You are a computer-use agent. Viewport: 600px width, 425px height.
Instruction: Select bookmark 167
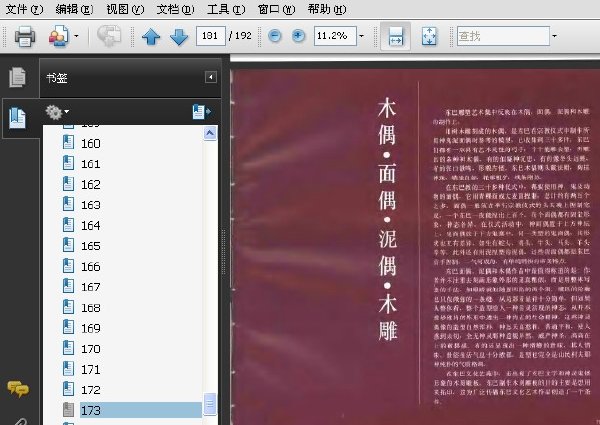(91, 287)
